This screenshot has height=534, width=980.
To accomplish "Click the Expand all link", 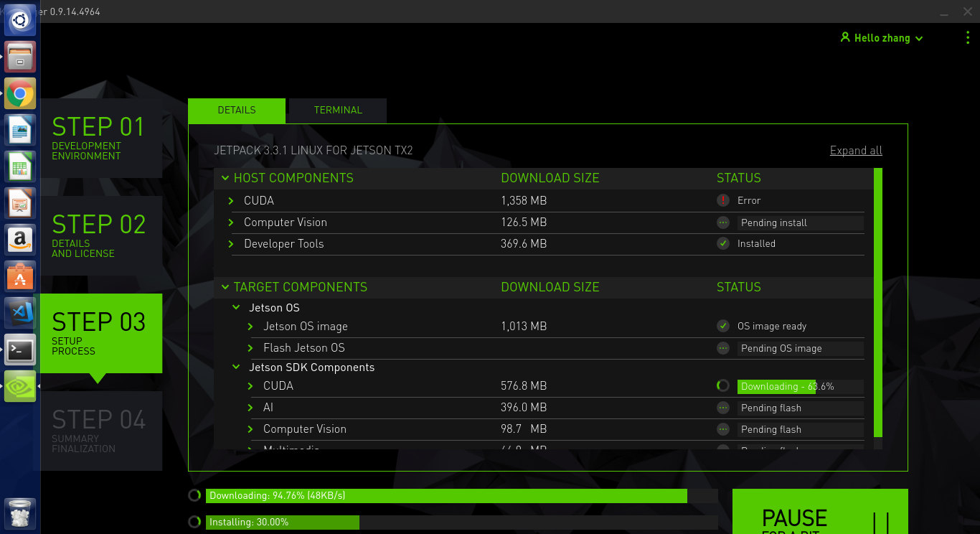I will coord(856,151).
